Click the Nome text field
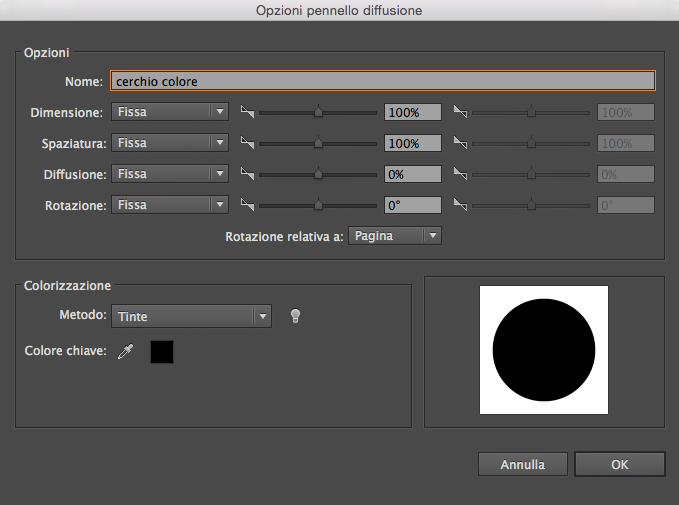The width and height of the screenshot is (679, 505). (x=383, y=81)
